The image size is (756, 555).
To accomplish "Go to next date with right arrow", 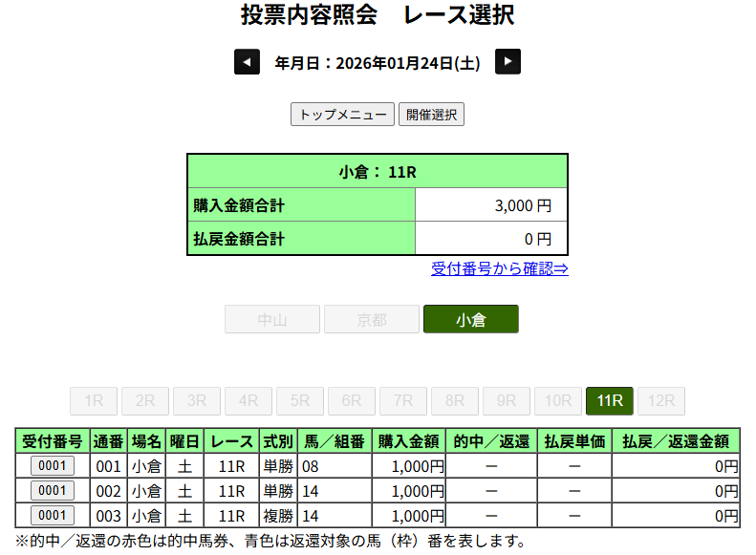I will pyautogui.click(x=508, y=63).
